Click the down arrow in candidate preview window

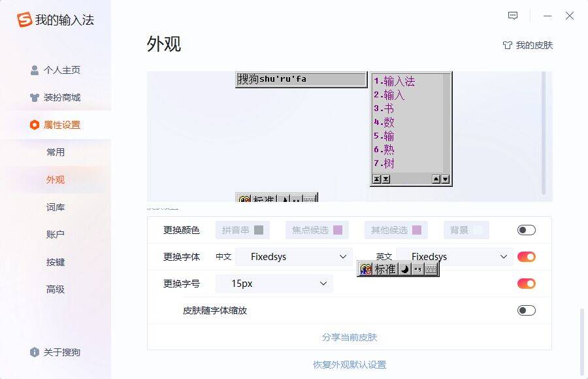coord(445,179)
